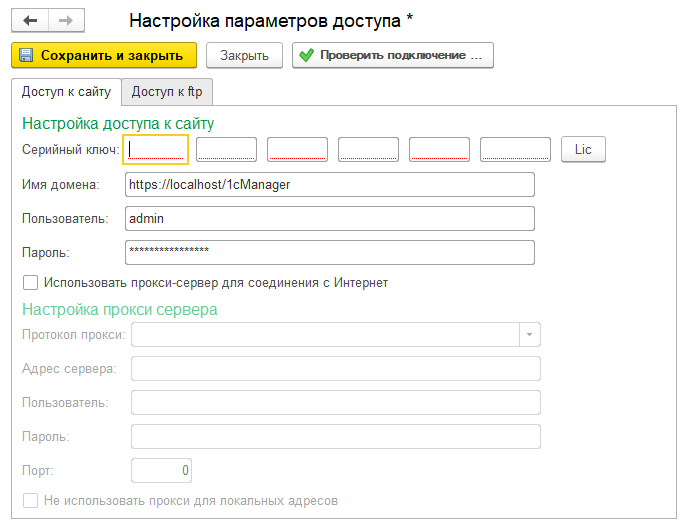
Task: Open the 'Доступ к ftp' tab
Action: pyautogui.click(x=167, y=92)
